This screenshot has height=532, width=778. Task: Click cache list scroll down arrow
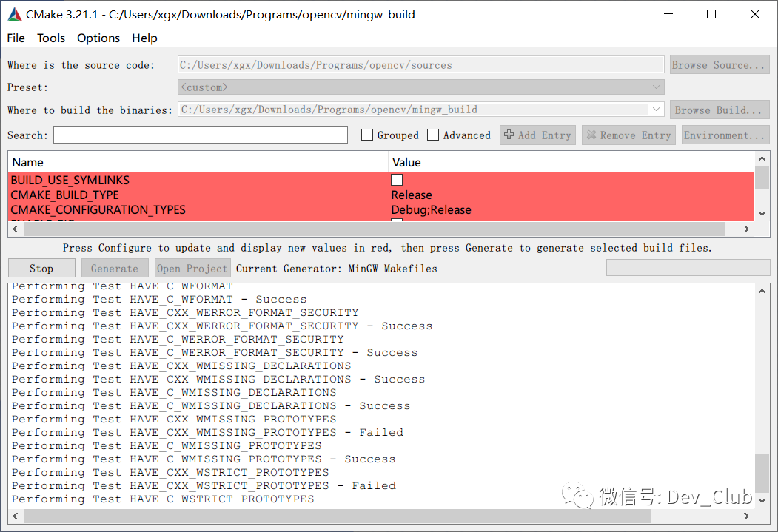[x=762, y=213]
